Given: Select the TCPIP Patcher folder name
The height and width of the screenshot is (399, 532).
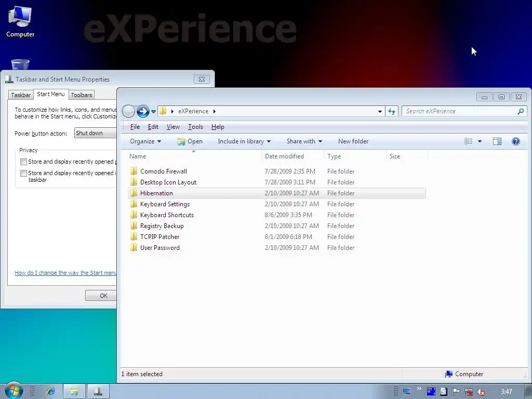Looking at the screenshot, I should [x=160, y=236].
